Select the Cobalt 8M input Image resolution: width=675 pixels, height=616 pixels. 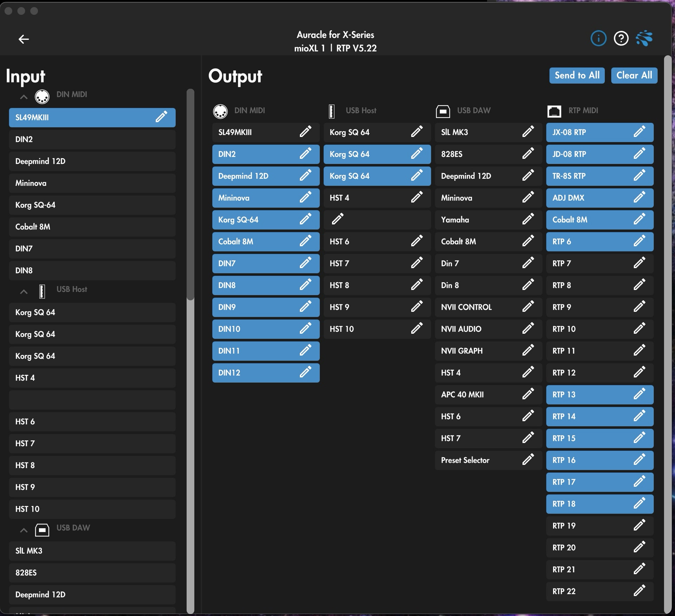(x=92, y=227)
